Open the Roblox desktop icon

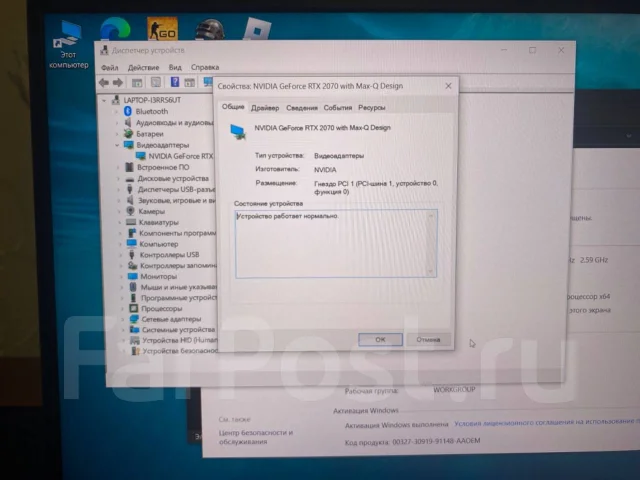click(x=257, y=29)
